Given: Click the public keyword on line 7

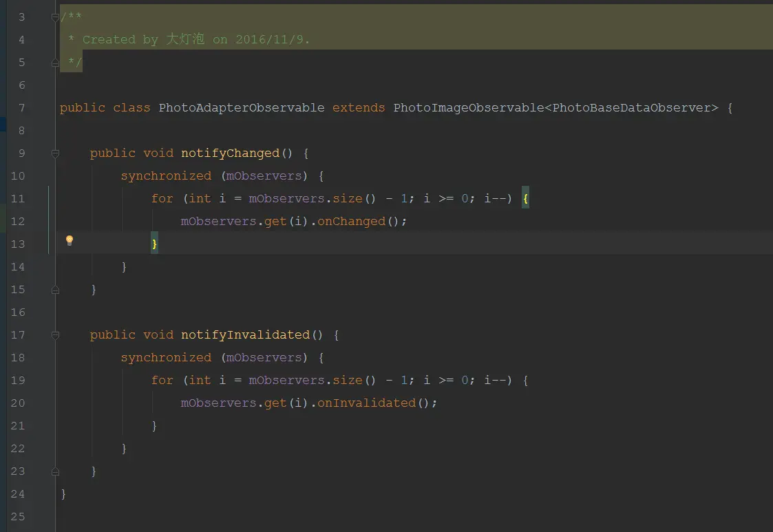Looking at the screenshot, I should [83, 107].
